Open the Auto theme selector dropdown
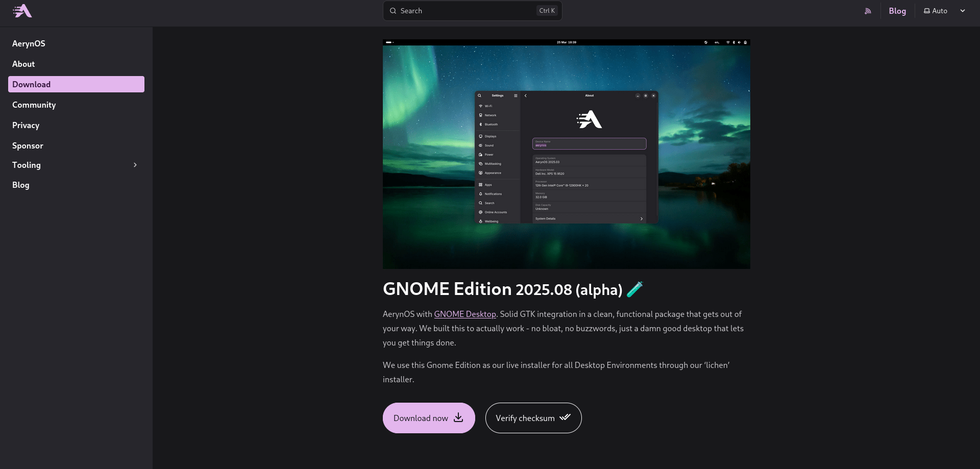This screenshot has width=980, height=469. click(x=944, y=11)
